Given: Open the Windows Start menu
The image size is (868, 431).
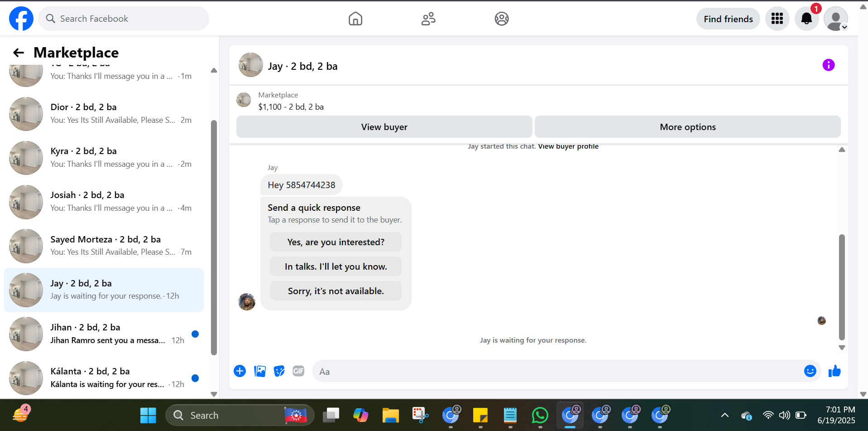Looking at the screenshot, I should (148, 415).
